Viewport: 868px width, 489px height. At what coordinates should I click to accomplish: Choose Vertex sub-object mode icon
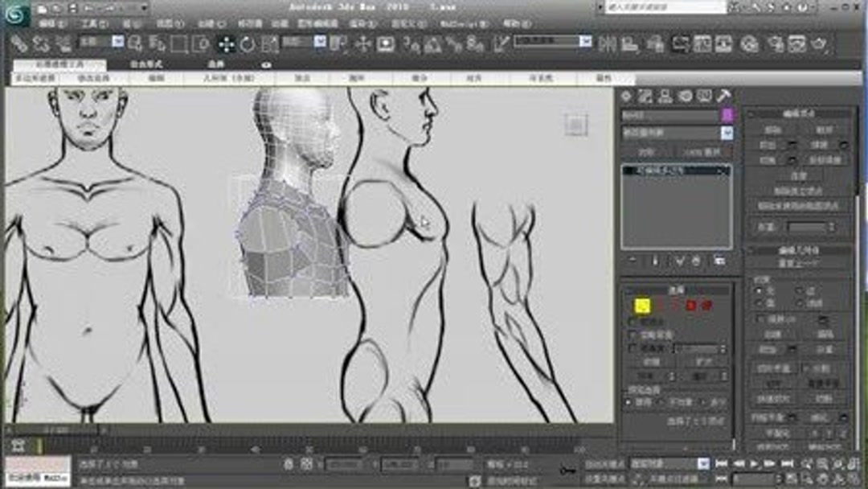pos(642,306)
